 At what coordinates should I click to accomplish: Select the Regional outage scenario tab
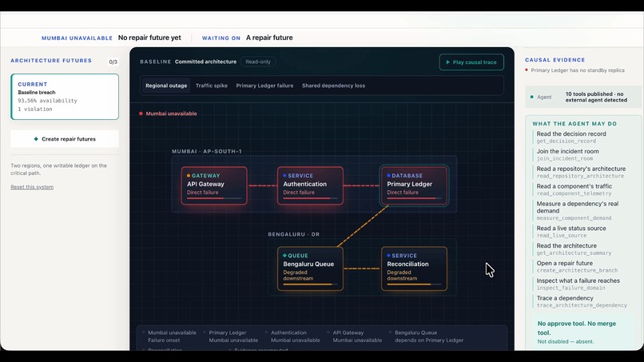166,86
